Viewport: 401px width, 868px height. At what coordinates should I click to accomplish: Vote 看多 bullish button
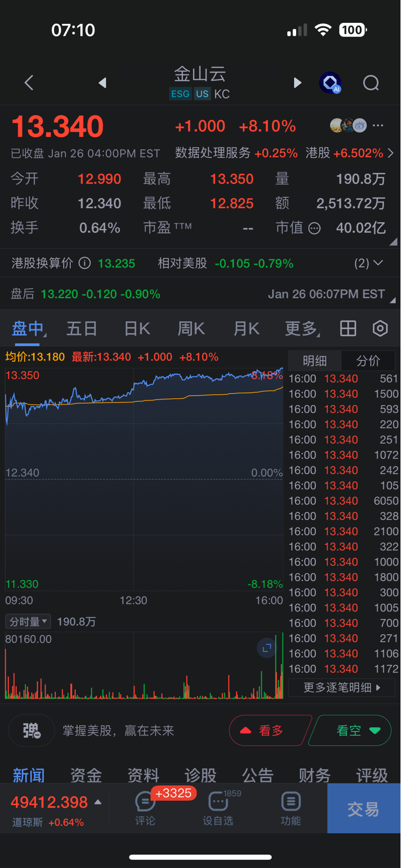pos(270,730)
